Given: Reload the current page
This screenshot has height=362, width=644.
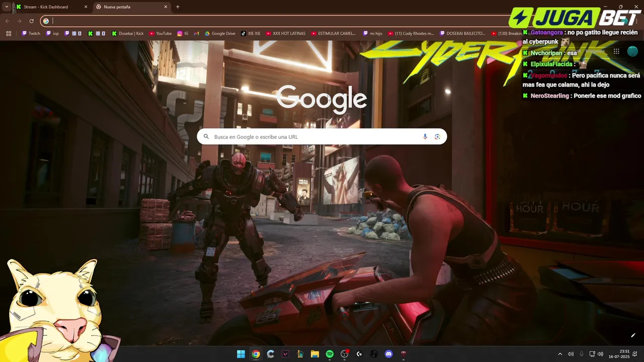Looking at the screenshot, I should click(31, 21).
